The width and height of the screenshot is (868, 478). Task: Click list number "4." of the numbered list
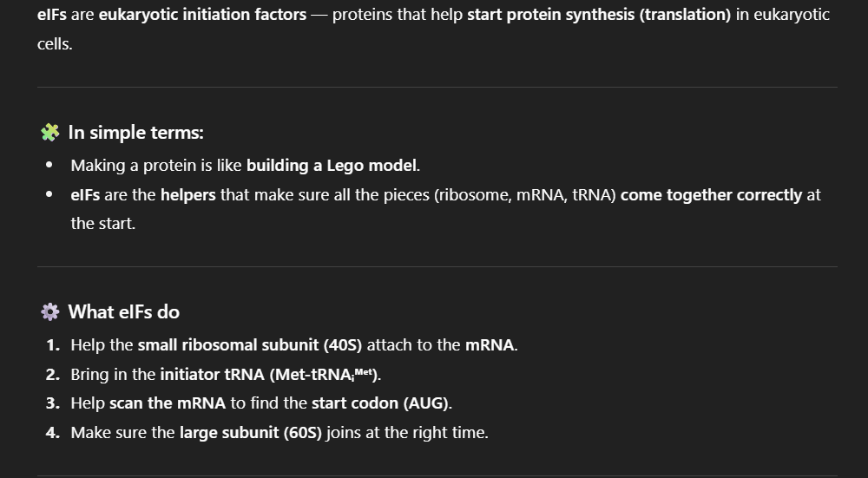click(x=53, y=432)
